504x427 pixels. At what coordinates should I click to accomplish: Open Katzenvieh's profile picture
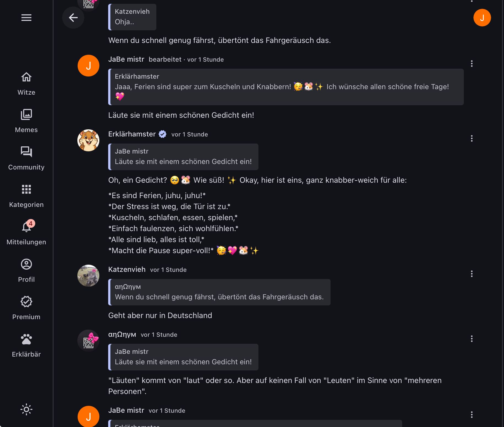coord(88,276)
